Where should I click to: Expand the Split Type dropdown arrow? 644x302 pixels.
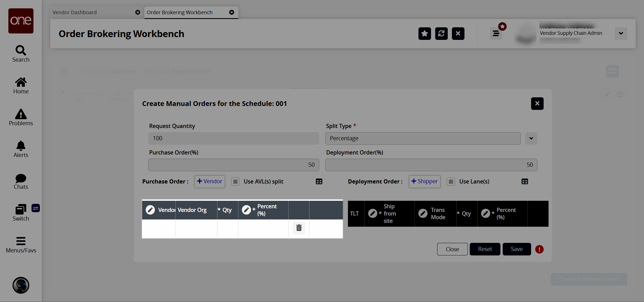point(531,138)
